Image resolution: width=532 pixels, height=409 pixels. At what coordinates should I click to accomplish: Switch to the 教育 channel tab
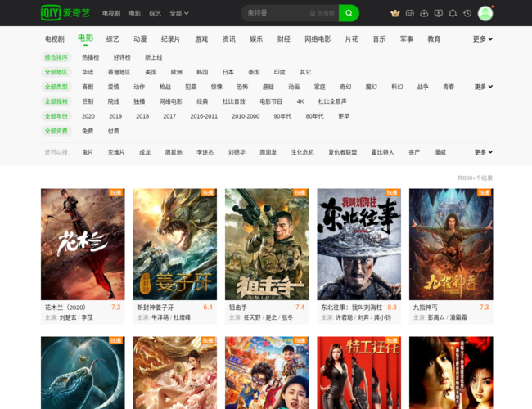coord(434,39)
